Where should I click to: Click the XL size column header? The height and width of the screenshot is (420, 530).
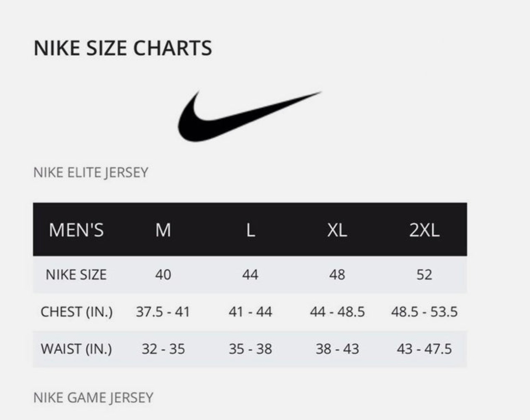(337, 230)
